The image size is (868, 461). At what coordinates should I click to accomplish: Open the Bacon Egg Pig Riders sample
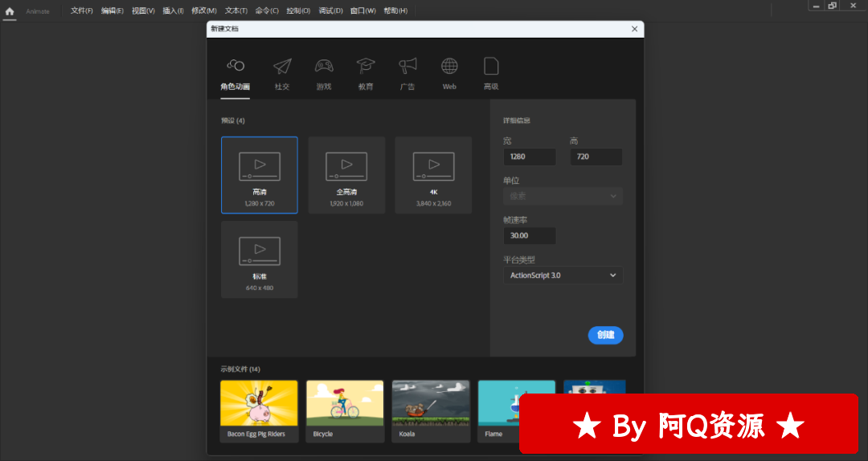tap(259, 411)
